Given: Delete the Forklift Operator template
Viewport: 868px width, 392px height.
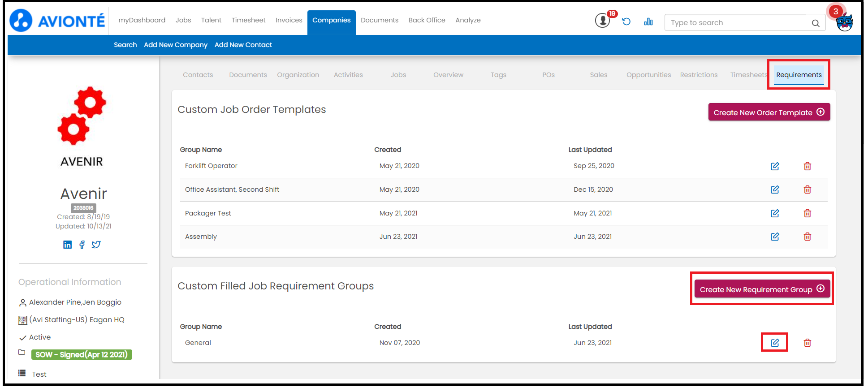Looking at the screenshot, I should [808, 166].
